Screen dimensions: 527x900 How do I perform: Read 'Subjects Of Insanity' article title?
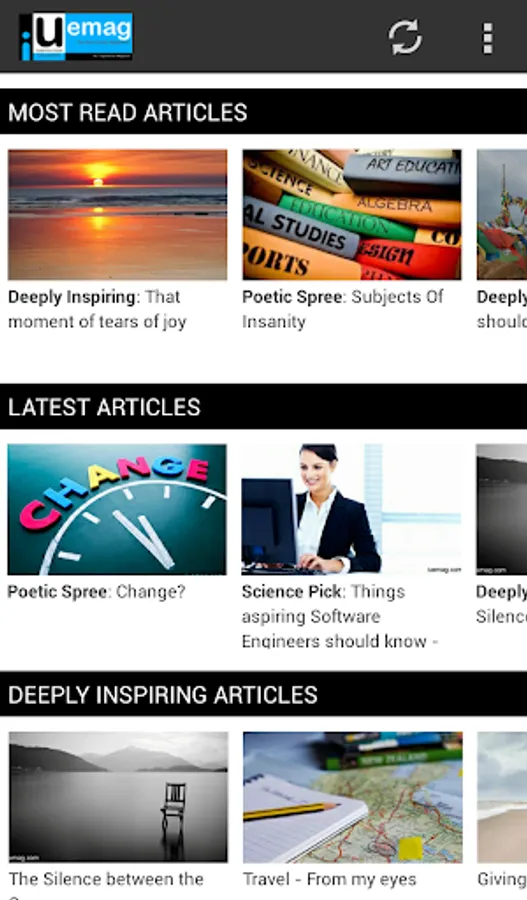343,309
